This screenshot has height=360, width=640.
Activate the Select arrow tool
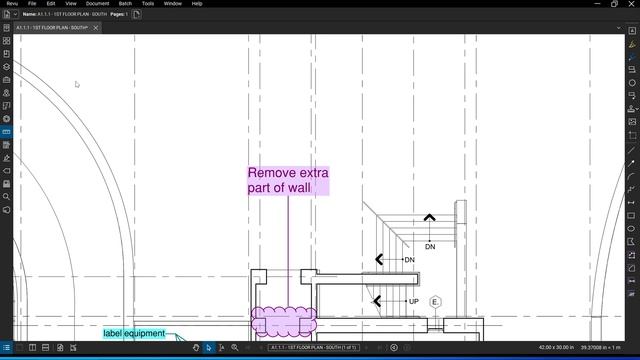(x=209, y=348)
